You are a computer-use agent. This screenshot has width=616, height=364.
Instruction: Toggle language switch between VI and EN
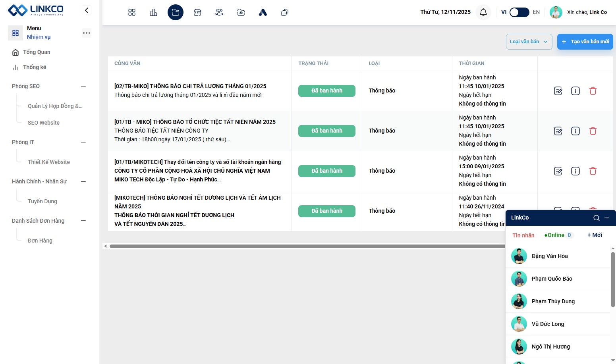[519, 12]
